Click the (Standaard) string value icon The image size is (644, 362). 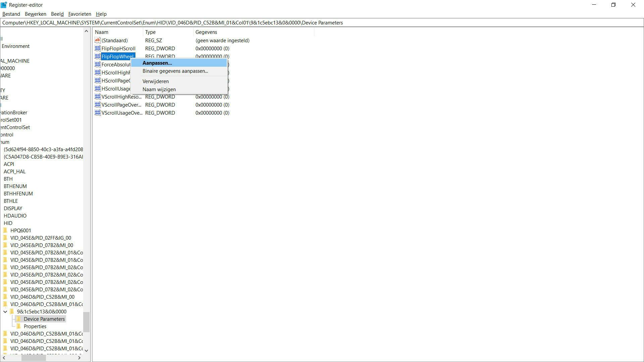pyautogui.click(x=98, y=40)
